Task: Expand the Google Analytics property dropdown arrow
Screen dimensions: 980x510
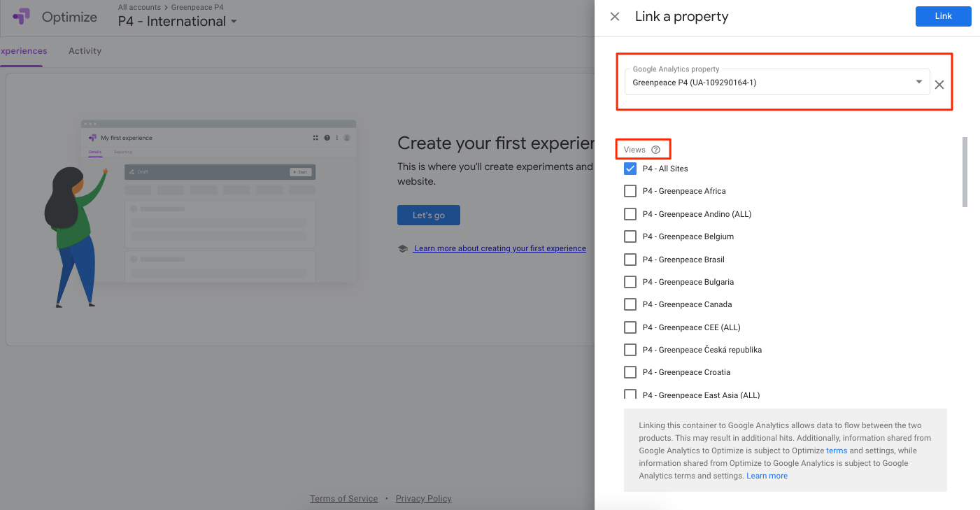Action: (919, 82)
